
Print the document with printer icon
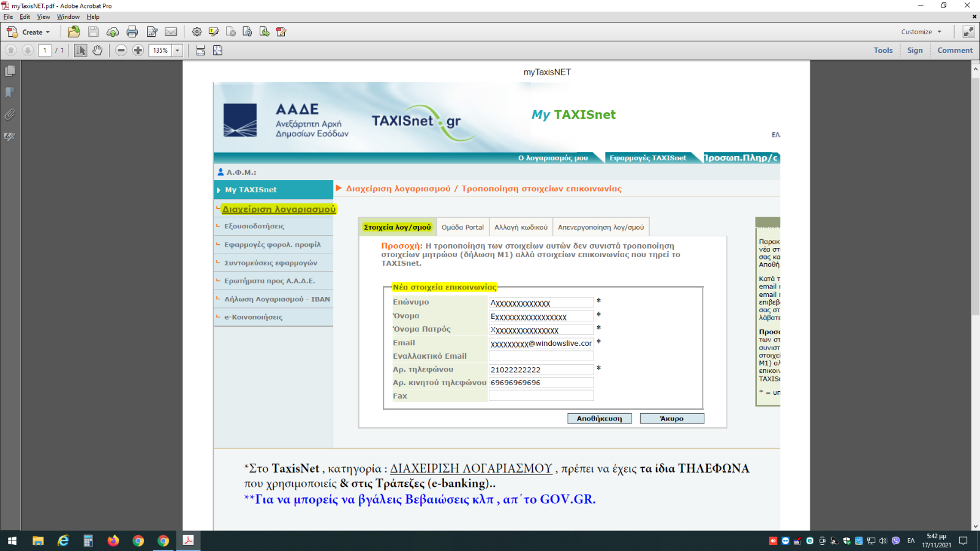click(x=132, y=32)
